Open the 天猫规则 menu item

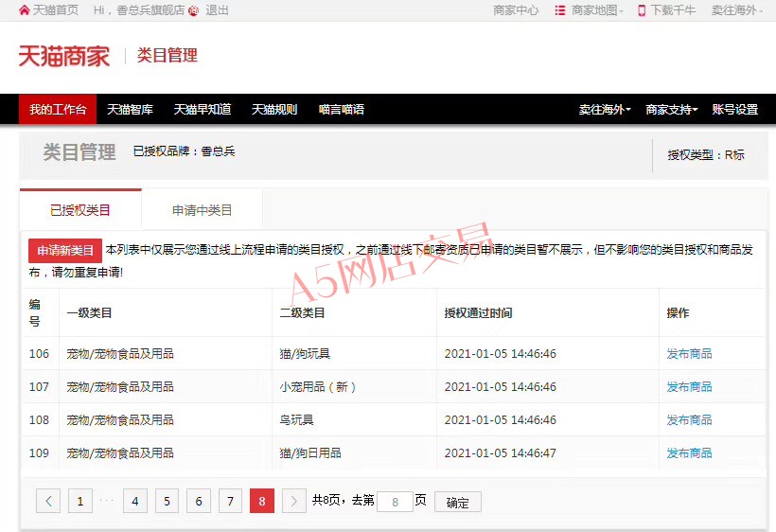tap(274, 109)
